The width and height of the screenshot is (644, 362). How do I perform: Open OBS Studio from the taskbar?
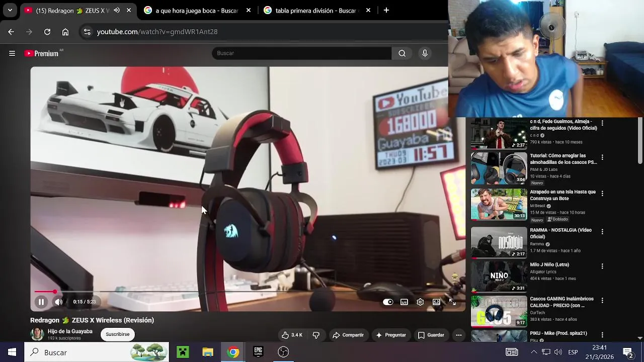click(283, 352)
